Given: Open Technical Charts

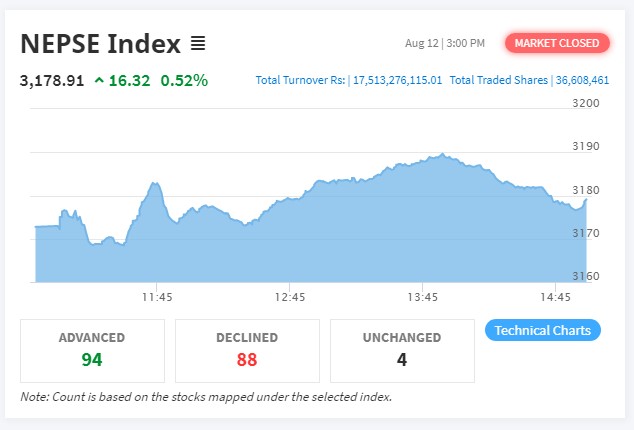Looking at the screenshot, I should (x=542, y=331).
